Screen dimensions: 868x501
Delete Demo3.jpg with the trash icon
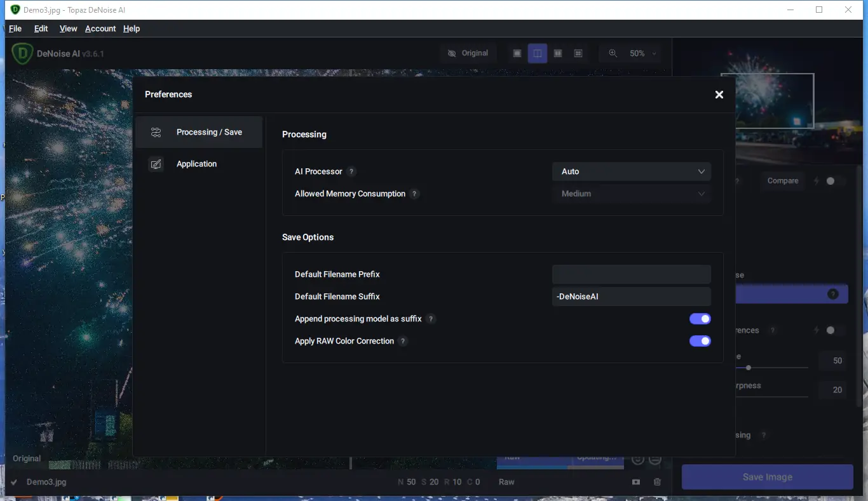click(657, 482)
